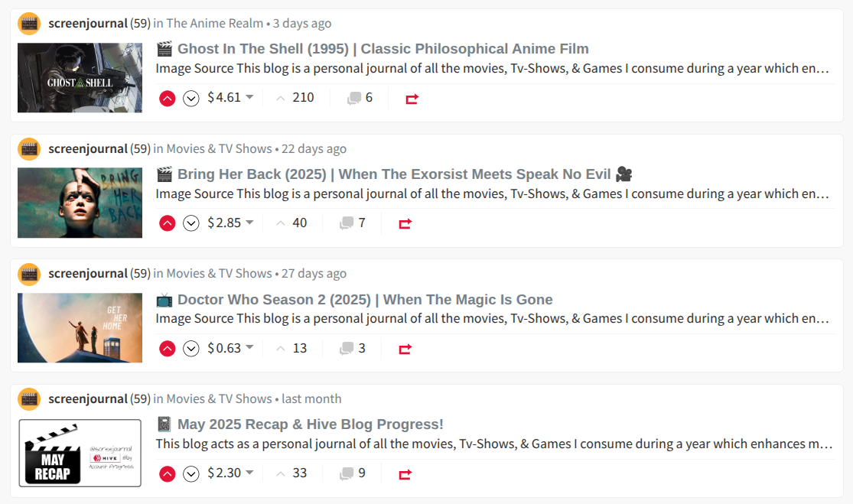Open the Bring Her Back poster thumbnail
853x504 pixels.
click(80, 203)
